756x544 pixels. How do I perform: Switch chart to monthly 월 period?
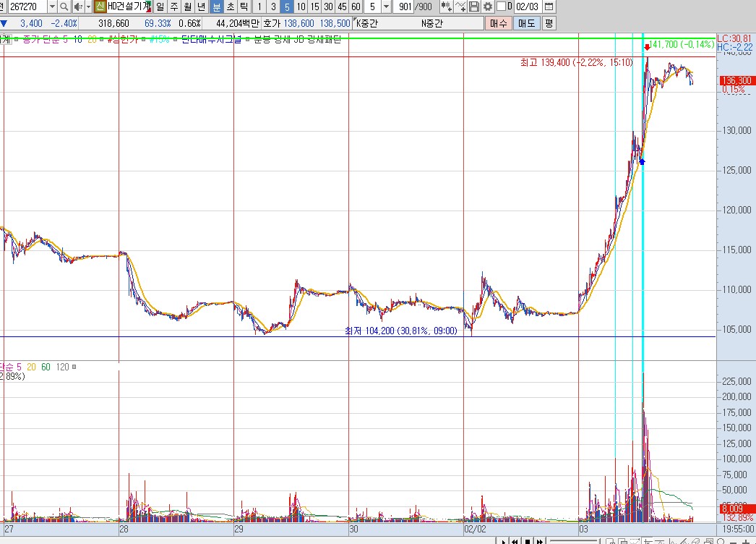coord(188,7)
